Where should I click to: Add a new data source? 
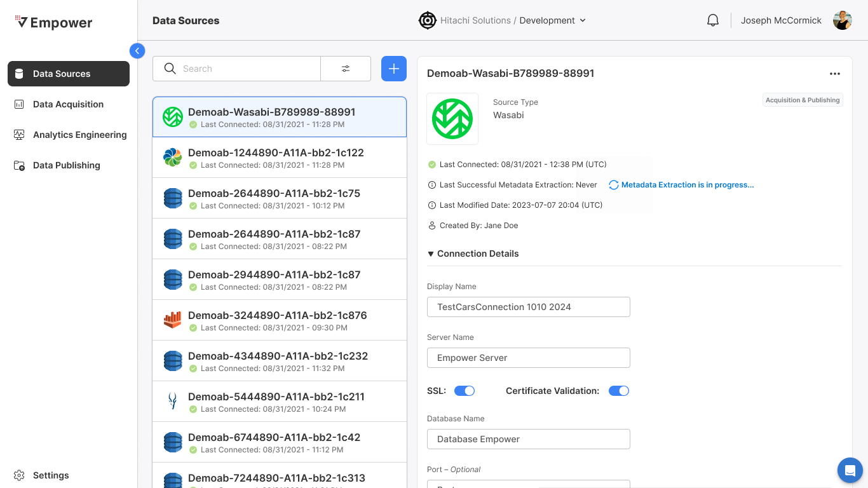coord(394,69)
